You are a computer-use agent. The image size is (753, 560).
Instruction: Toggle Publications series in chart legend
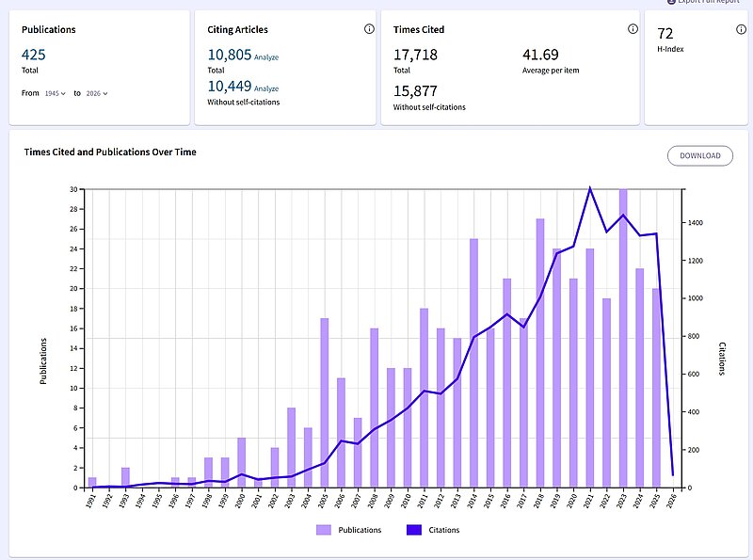coord(348,530)
